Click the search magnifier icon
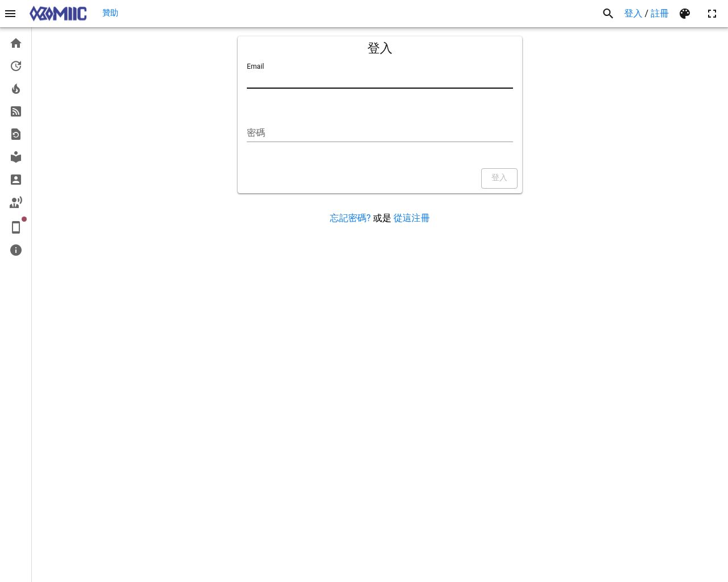Screen dimensions: 728x582 coord(608,14)
